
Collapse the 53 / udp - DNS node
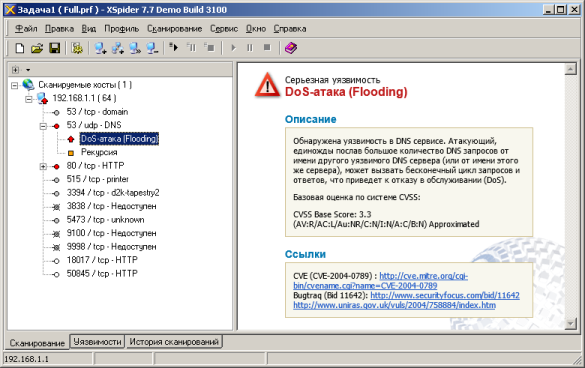pyautogui.click(x=43, y=126)
